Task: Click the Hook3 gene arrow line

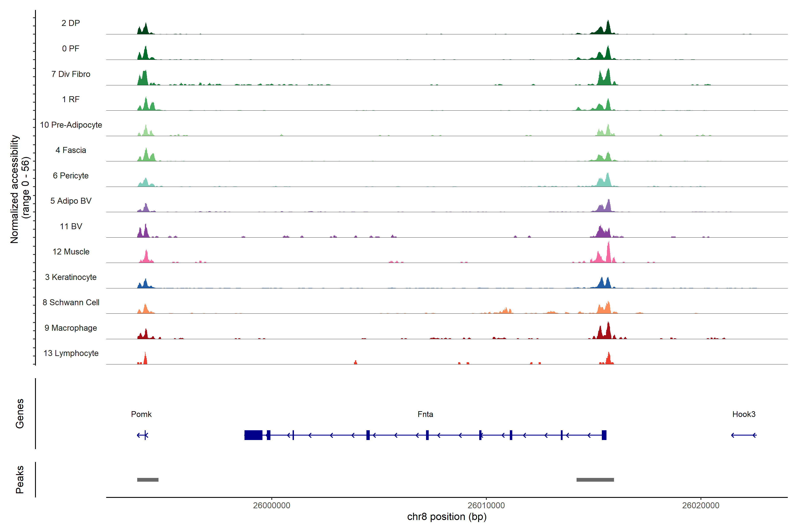Action: click(744, 435)
